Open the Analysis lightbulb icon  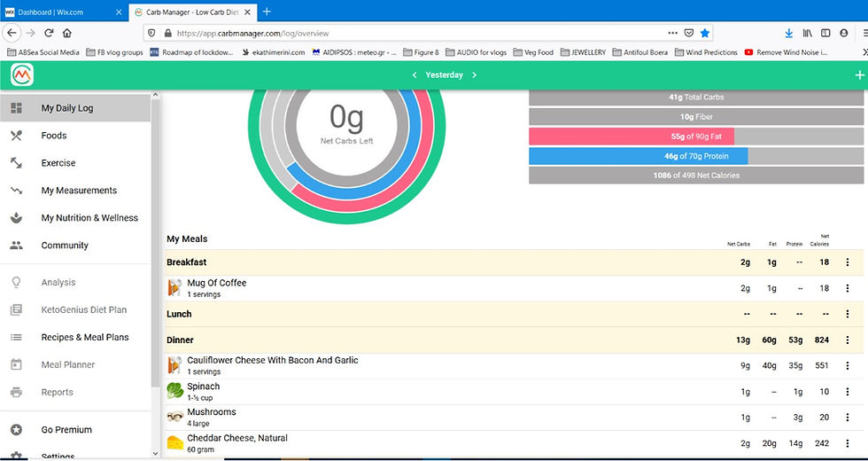coord(17,282)
